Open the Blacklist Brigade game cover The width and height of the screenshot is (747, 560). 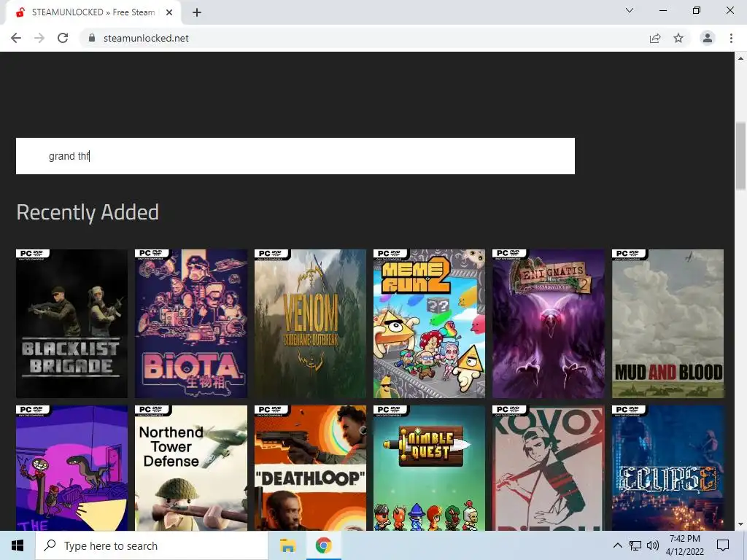[72, 323]
